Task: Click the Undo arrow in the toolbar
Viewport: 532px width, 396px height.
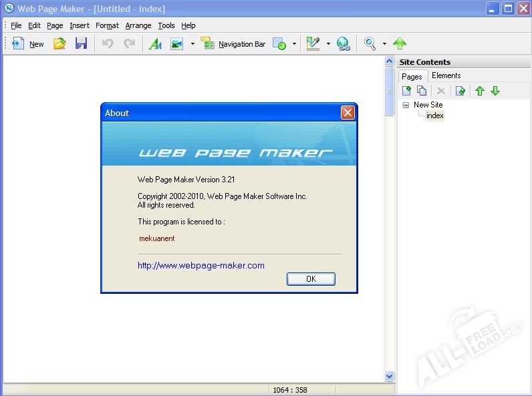Action: 107,44
